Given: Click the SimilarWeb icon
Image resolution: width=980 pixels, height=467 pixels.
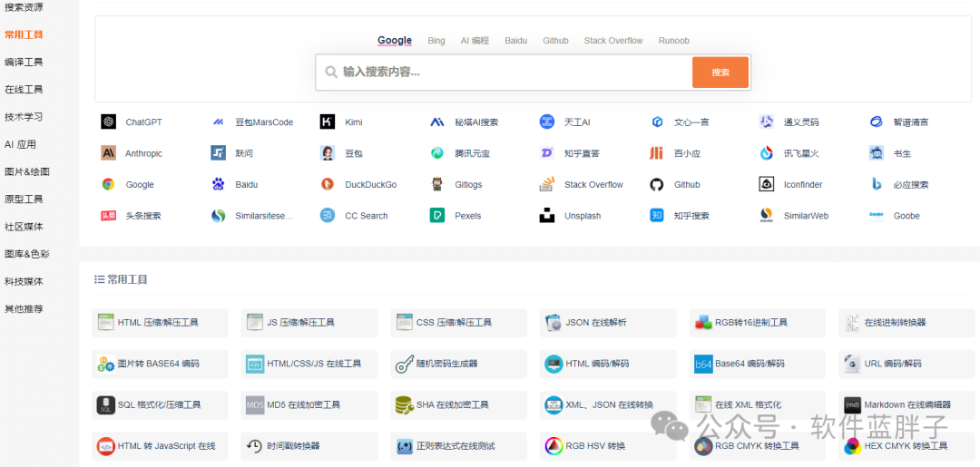Looking at the screenshot, I should click(766, 216).
